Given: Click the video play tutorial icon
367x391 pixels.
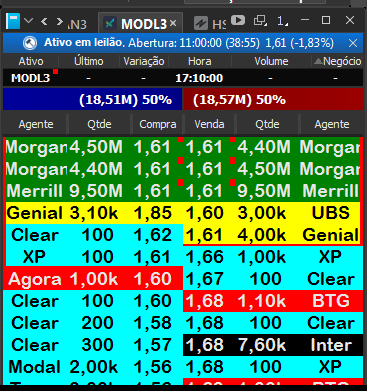Looking at the screenshot, I should pos(238,21).
